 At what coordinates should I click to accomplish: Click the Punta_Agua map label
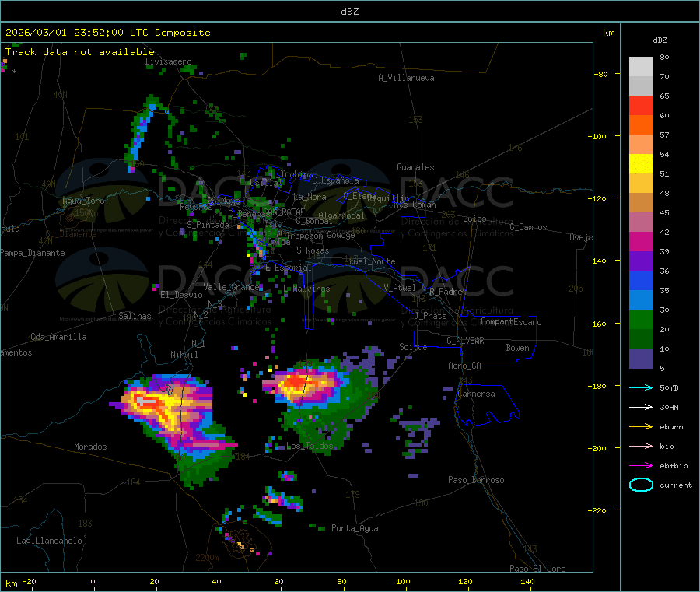tap(355, 528)
